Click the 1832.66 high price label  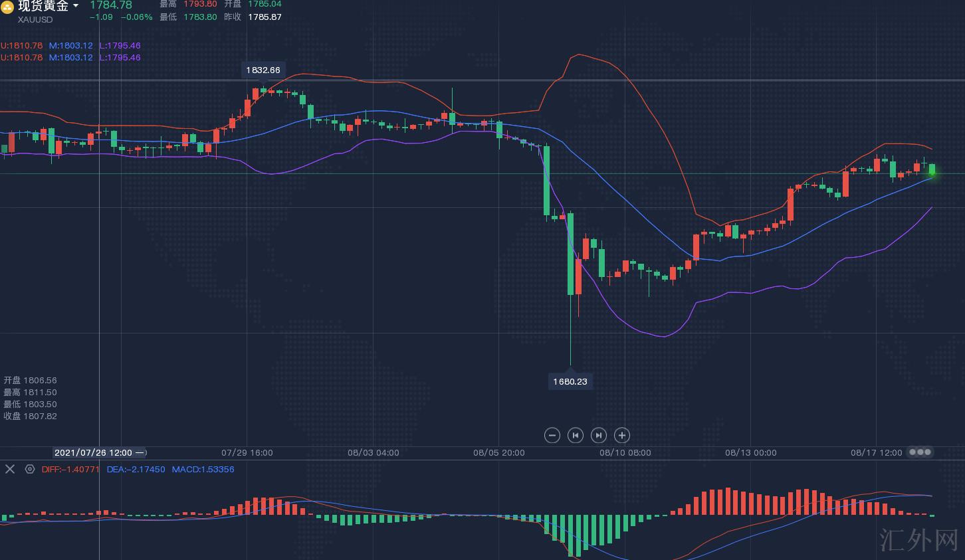263,70
